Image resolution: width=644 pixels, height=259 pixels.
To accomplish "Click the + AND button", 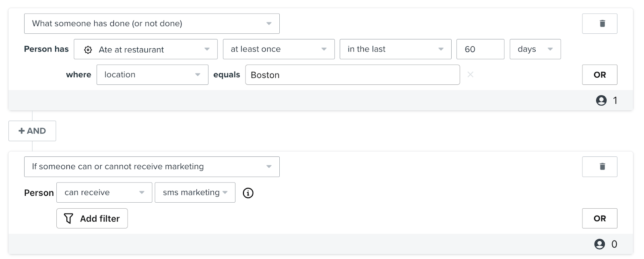I will (x=32, y=131).
